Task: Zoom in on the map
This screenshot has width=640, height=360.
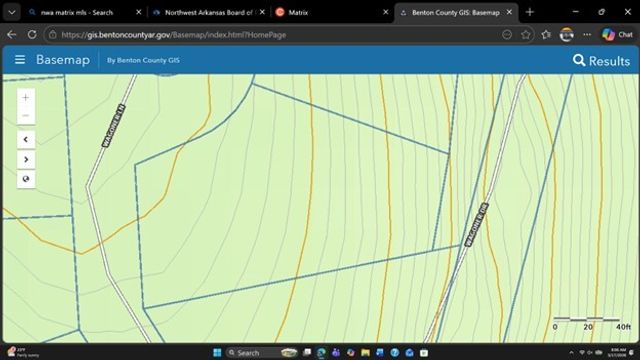Action: click(x=26, y=98)
